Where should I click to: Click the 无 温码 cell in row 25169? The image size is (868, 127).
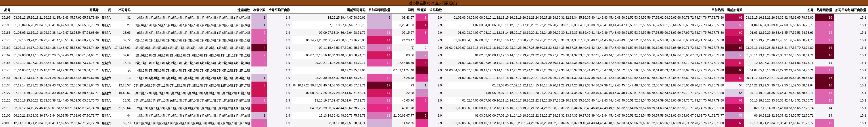[x=412, y=48]
